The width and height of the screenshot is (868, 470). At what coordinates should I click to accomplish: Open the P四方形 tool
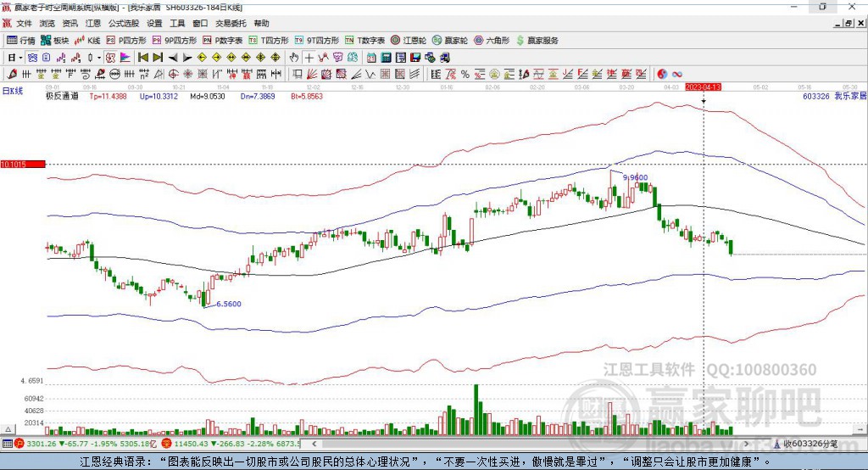tap(126, 41)
